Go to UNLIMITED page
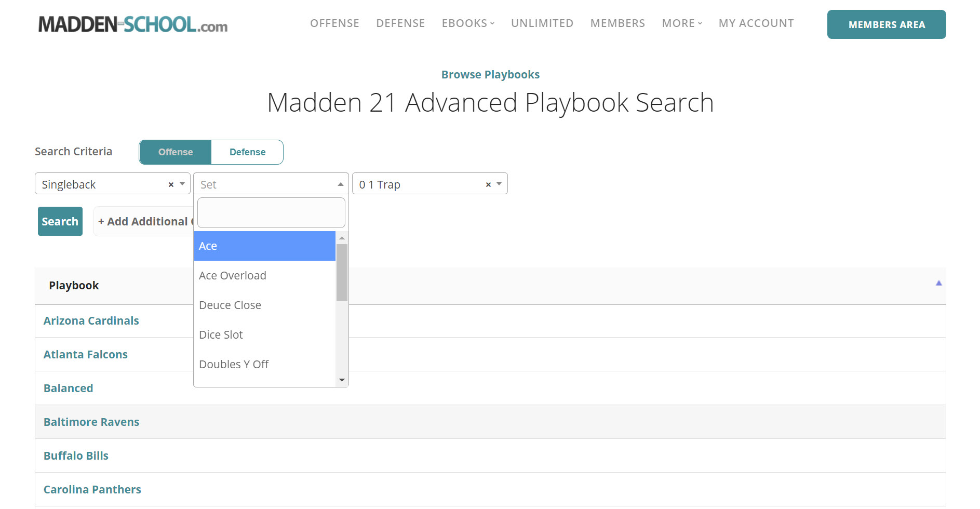 (x=542, y=23)
